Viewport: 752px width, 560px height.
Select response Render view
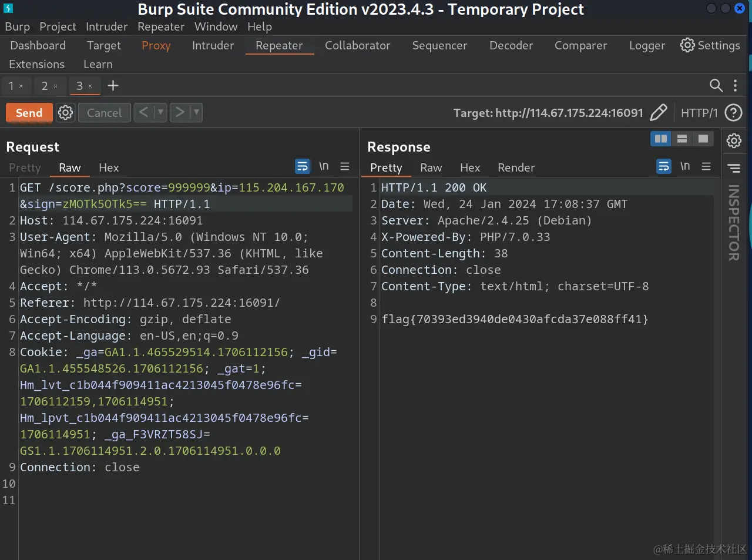516,167
